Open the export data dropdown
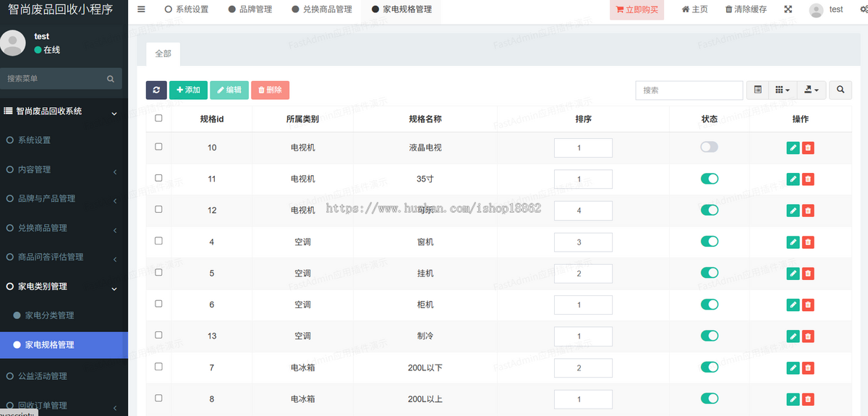 811,90
